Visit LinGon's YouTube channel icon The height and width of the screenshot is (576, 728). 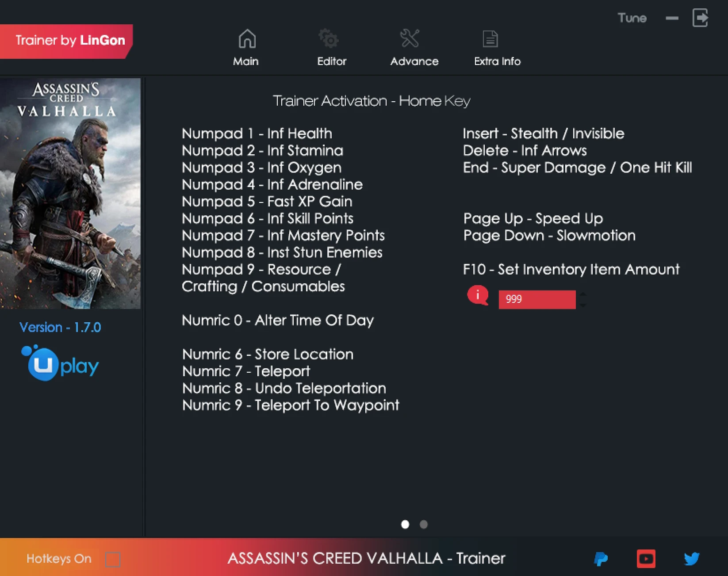point(646,558)
